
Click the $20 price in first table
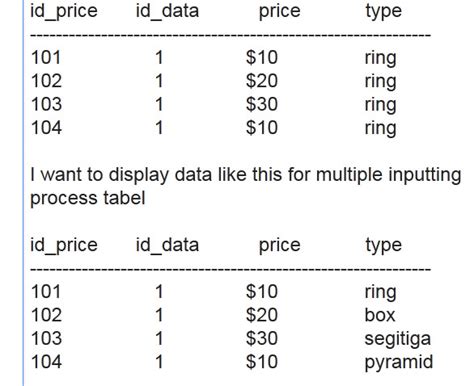(262, 81)
